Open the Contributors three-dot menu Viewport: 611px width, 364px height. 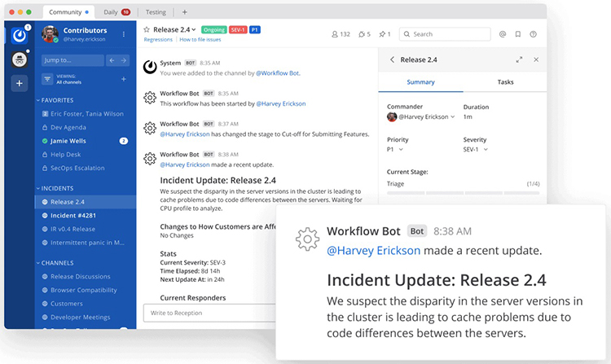(124, 34)
